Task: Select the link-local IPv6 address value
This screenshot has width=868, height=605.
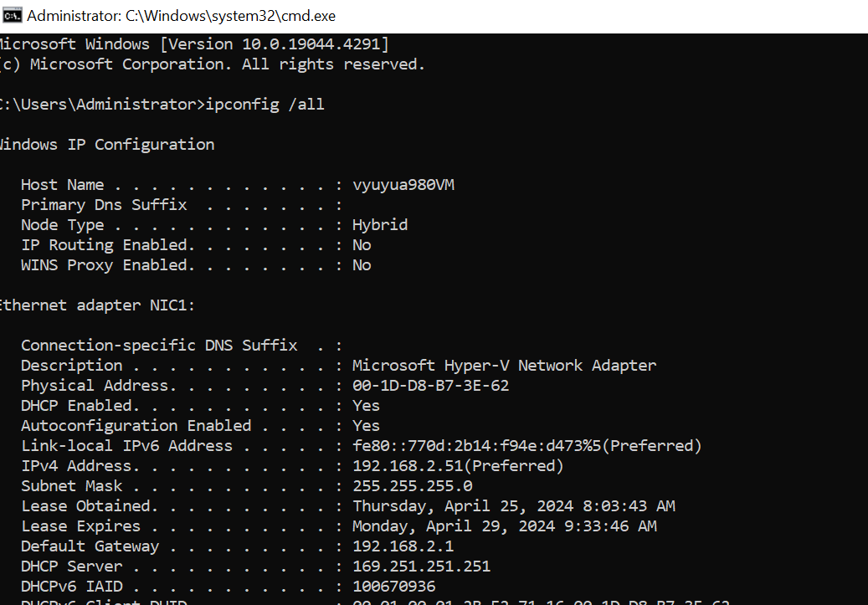Action: tap(527, 445)
